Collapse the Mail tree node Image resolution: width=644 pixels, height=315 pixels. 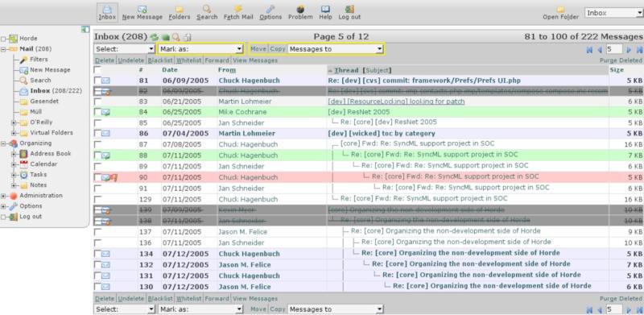point(3,49)
